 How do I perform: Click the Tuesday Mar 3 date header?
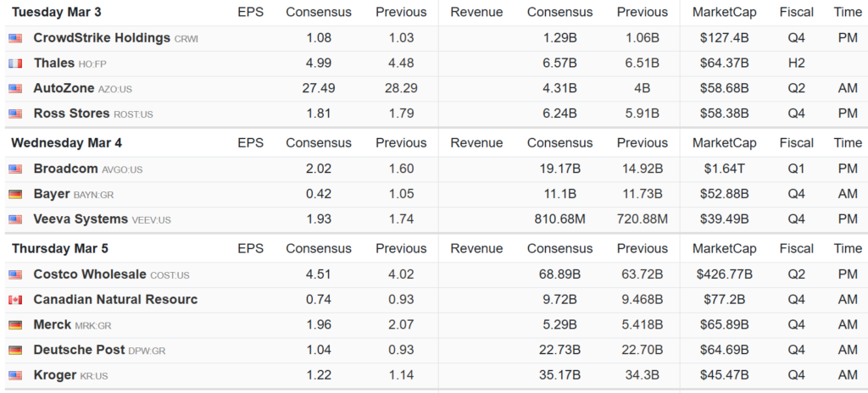pos(55,12)
